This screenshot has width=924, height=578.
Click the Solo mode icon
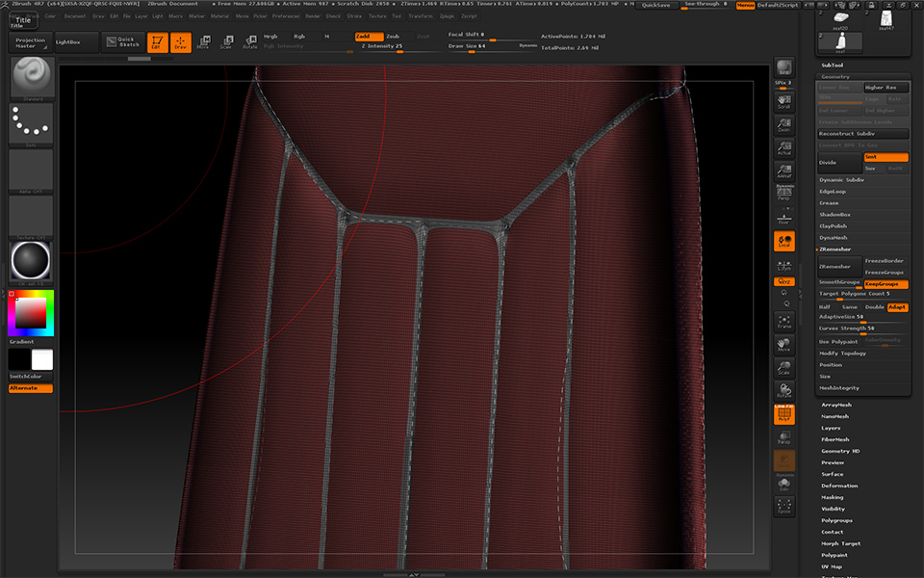pyautogui.click(x=783, y=485)
